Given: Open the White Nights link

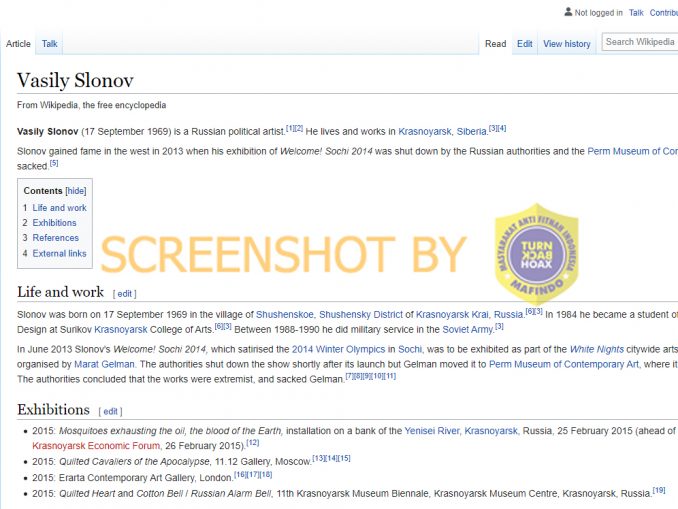Looking at the screenshot, I should coord(597,349).
